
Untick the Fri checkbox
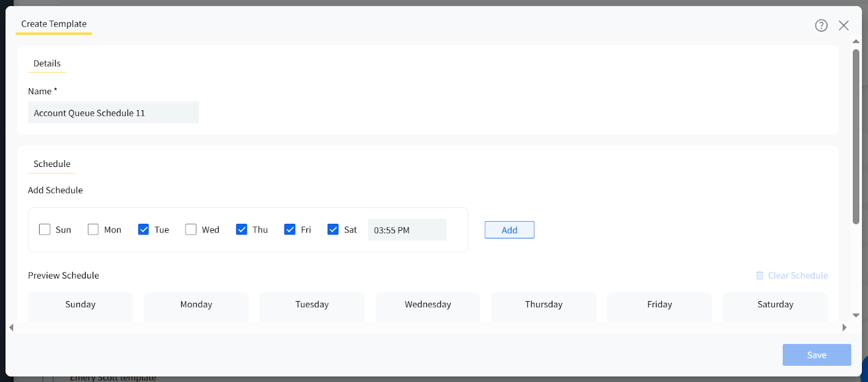[290, 230]
